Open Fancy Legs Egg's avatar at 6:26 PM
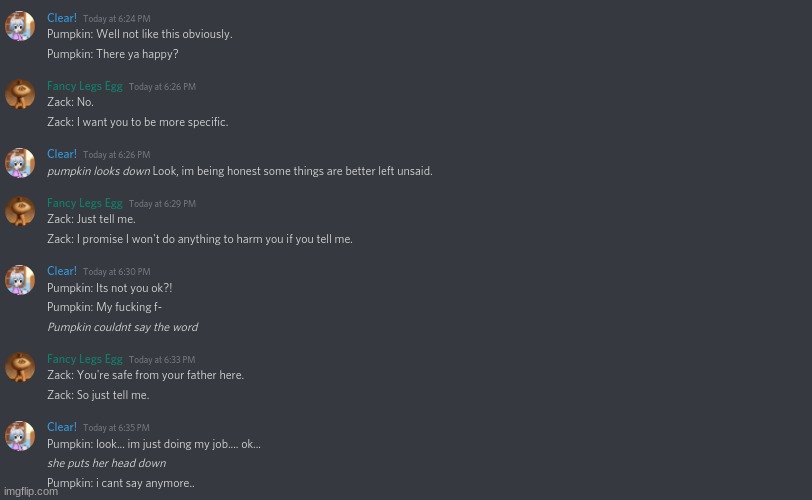Viewport: 812px width, 500px height. pos(20,94)
